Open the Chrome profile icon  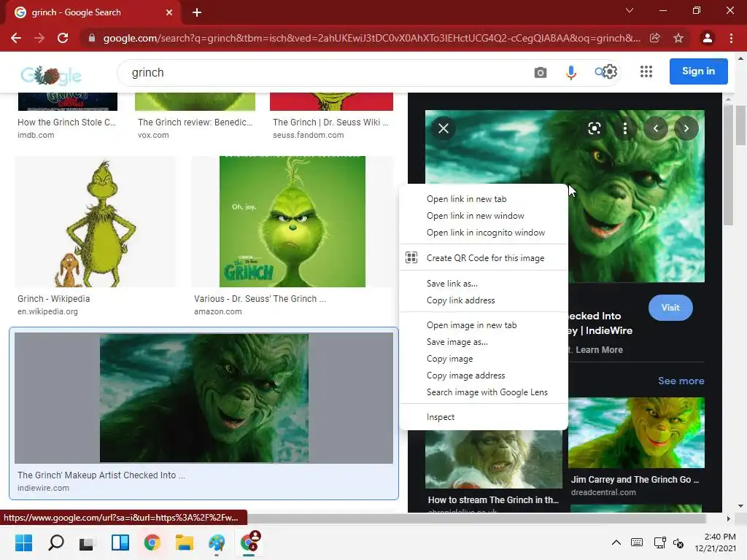tap(708, 38)
